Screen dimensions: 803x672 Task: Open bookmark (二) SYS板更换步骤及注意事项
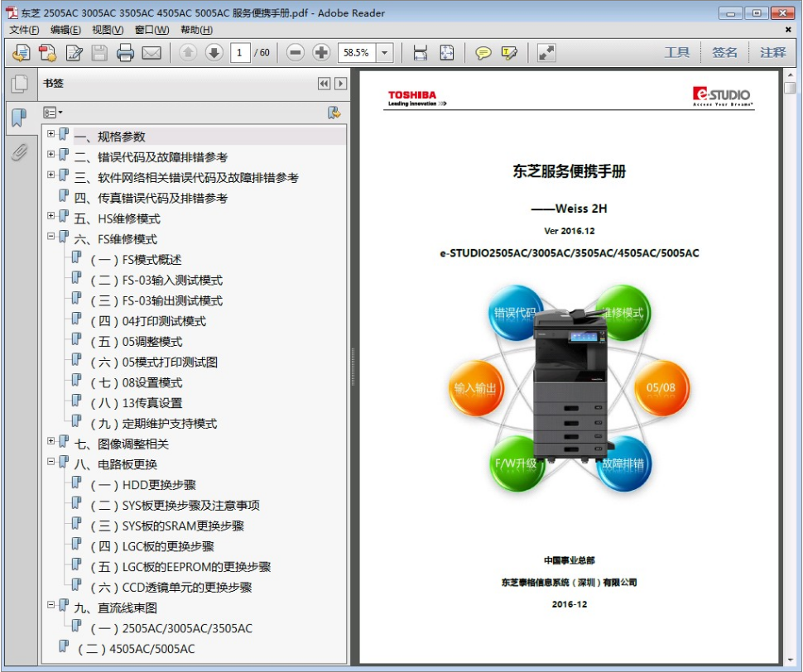pos(176,505)
